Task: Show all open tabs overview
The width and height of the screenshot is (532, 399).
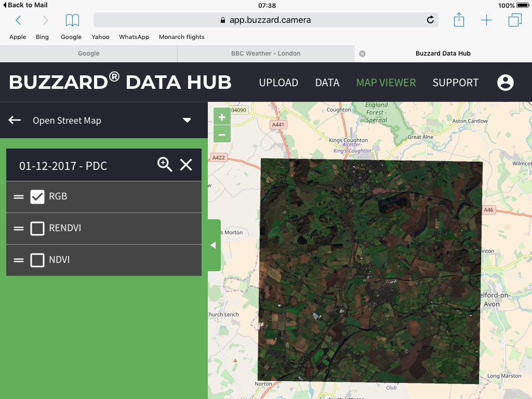Action: point(515,20)
